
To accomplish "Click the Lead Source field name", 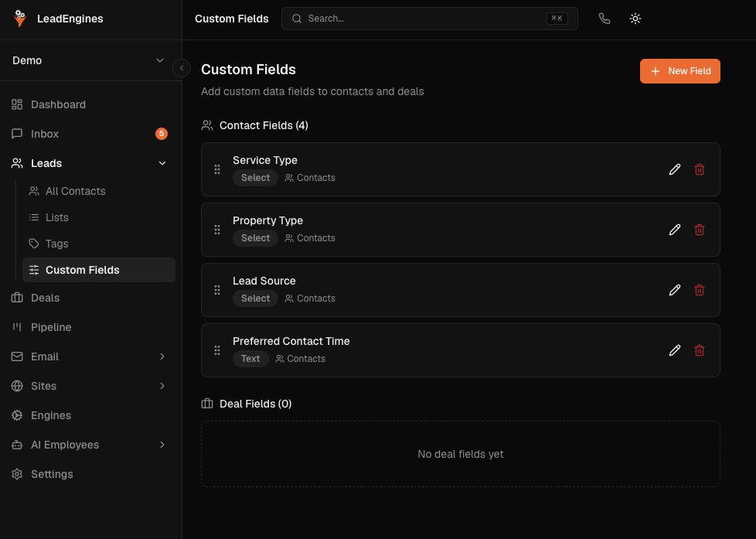I will pyautogui.click(x=264, y=281).
